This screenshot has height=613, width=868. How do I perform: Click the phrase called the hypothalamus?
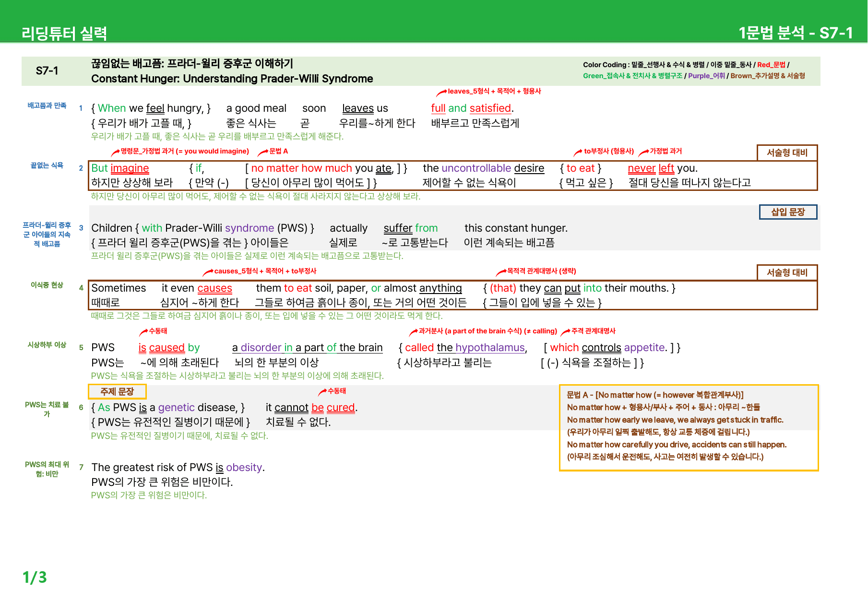(465, 348)
